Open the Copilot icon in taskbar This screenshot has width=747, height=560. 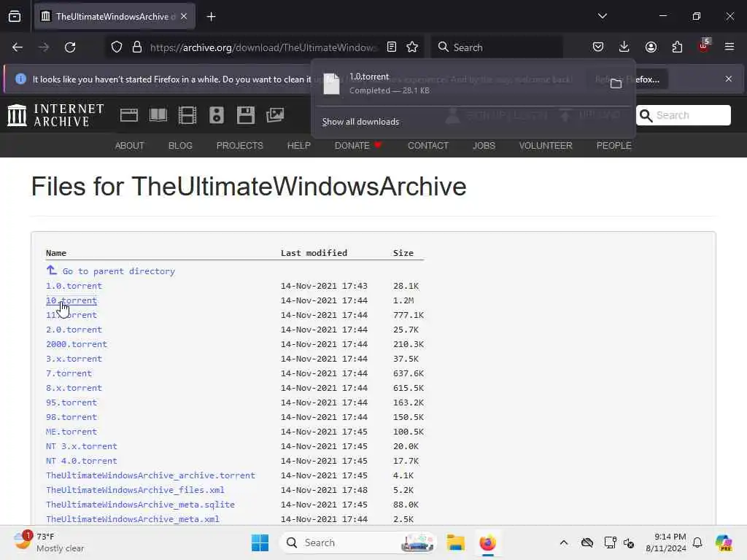(x=724, y=542)
